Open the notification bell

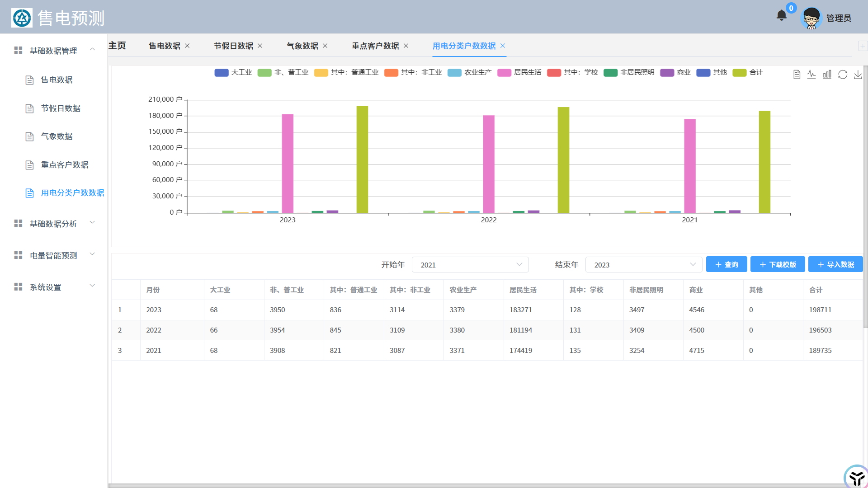[x=781, y=16]
